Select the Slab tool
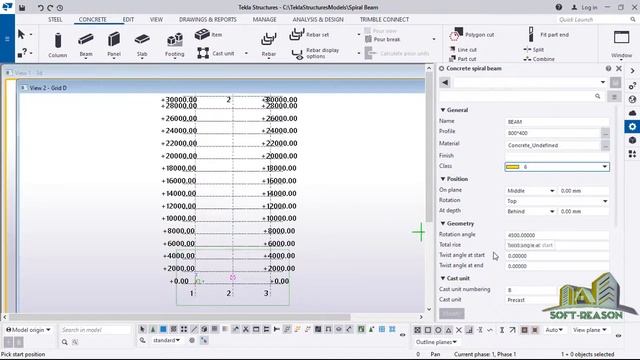Viewport: 640px width, 360px height. pyautogui.click(x=142, y=45)
